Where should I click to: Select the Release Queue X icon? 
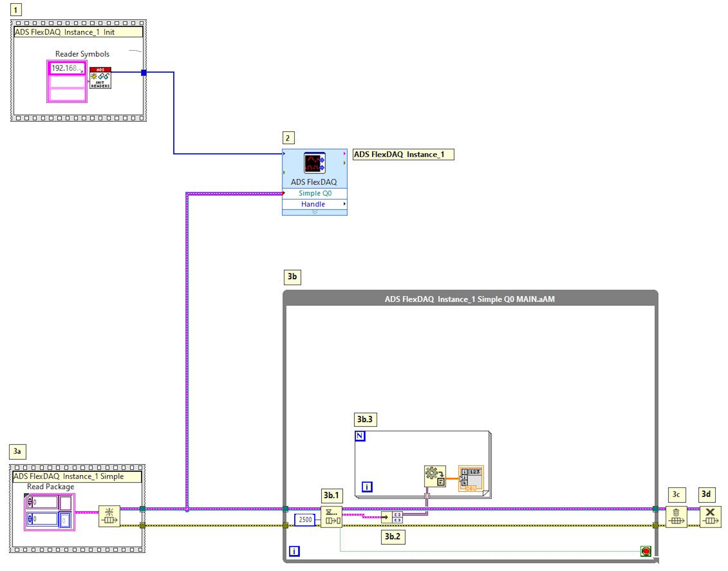[710, 517]
